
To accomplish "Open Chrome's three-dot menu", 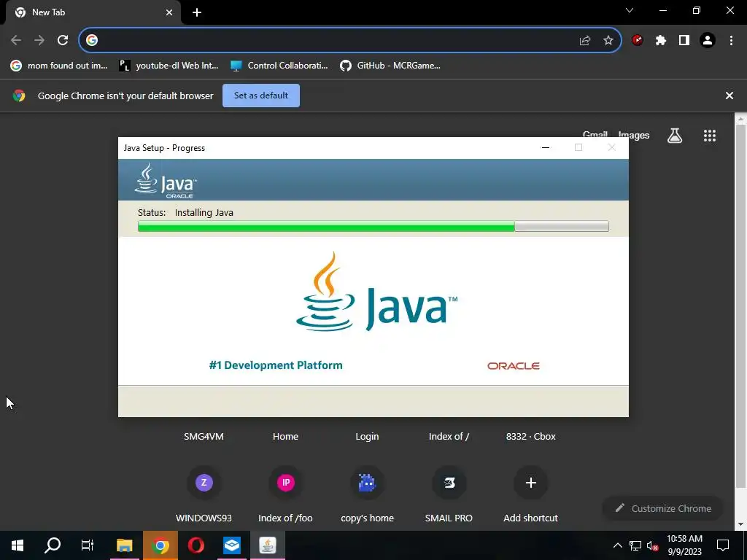I will (731, 41).
